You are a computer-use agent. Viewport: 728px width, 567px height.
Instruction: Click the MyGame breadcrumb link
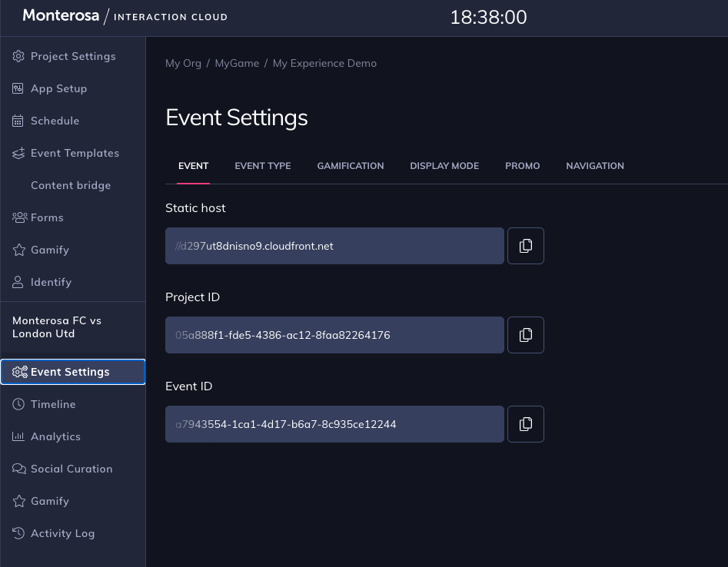pos(237,63)
